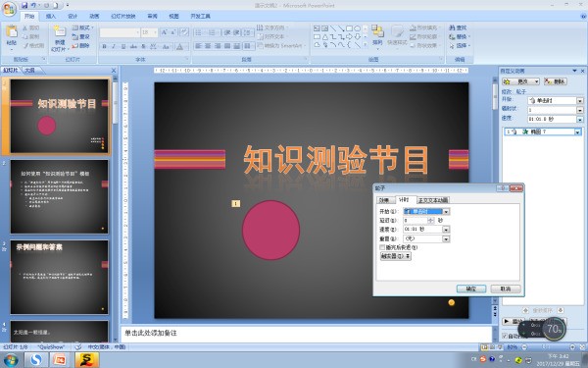Zoom out using the minus icon in status bar
The height and width of the screenshot is (368, 588).
pos(524,347)
